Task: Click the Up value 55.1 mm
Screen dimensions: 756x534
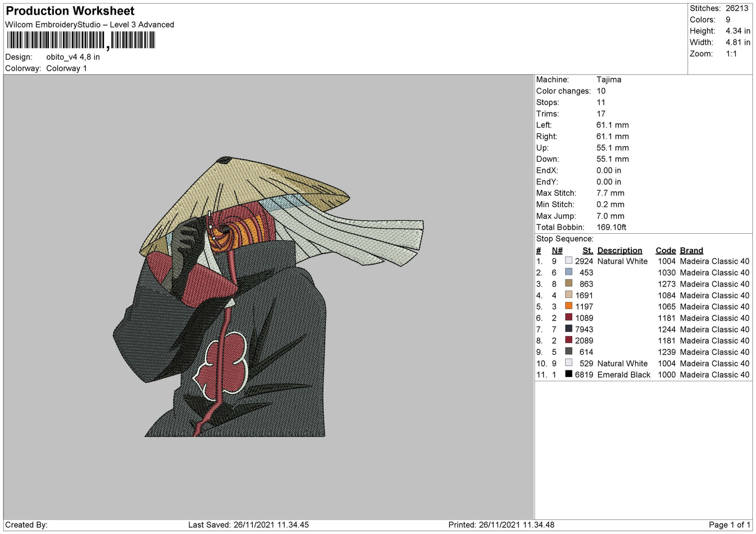Action: (613, 148)
